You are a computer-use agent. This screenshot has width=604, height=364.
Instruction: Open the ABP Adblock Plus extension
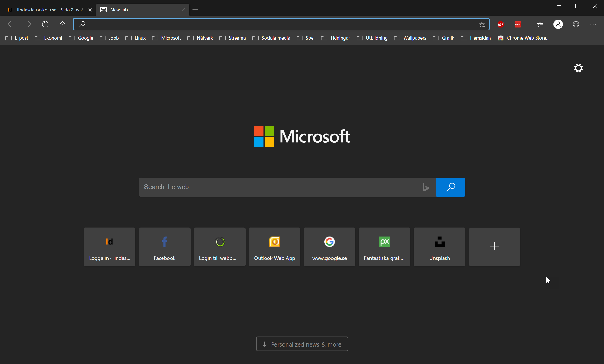[501, 24]
